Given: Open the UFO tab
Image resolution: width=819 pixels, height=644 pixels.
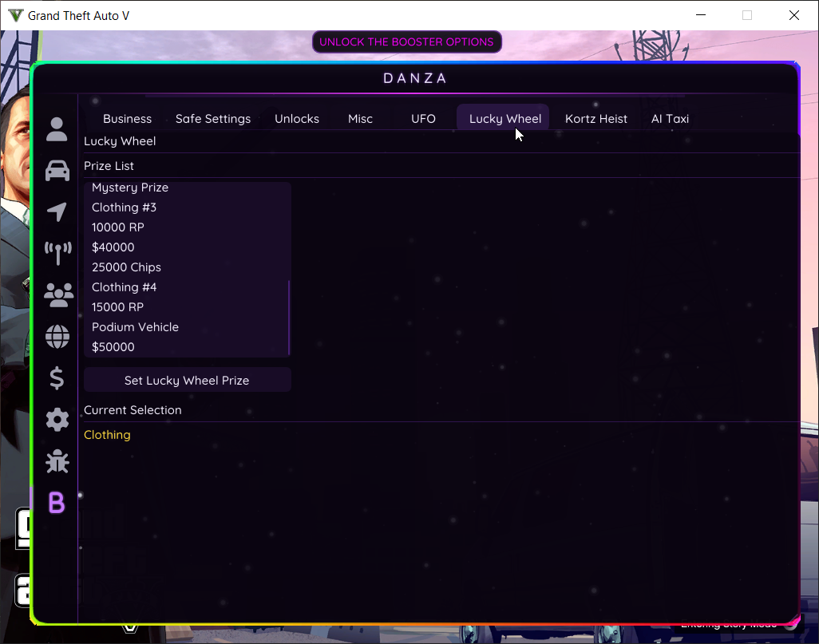Looking at the screenshot, I should [x=423, y=119].
